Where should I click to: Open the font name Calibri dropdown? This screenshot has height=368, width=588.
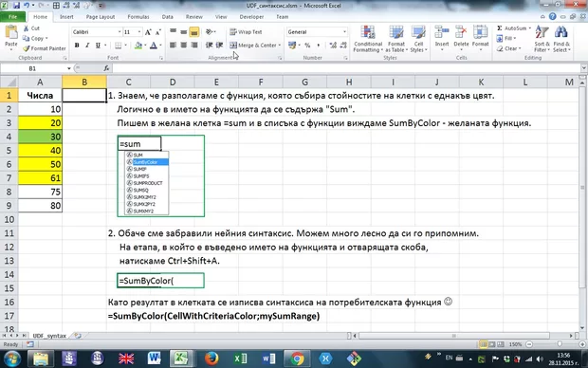click(119, 32)
